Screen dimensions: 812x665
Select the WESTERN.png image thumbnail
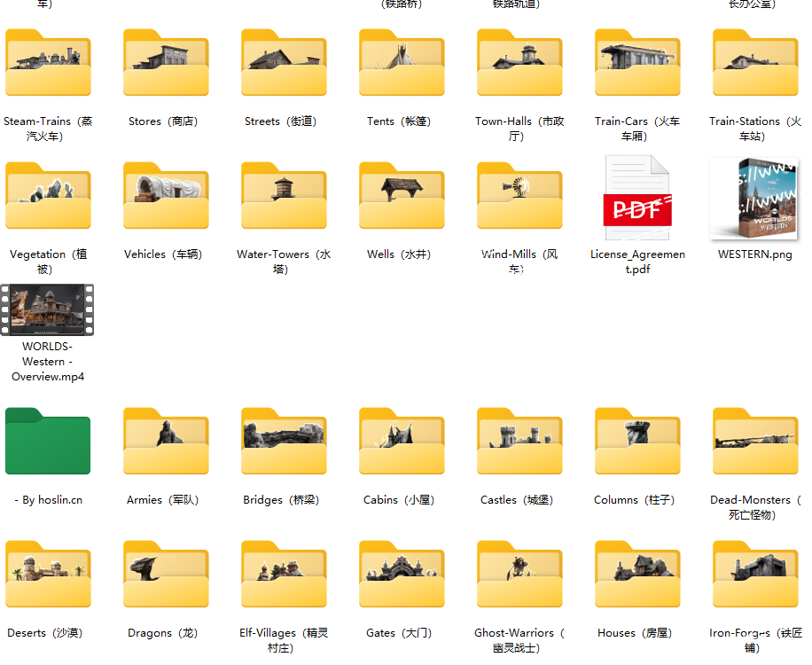pyautogui.click(x=754, y=199)
